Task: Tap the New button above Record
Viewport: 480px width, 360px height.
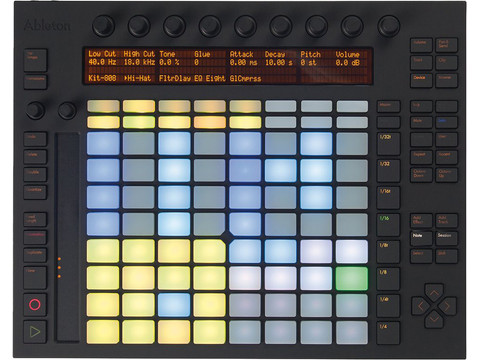Action: pos(35,278)
